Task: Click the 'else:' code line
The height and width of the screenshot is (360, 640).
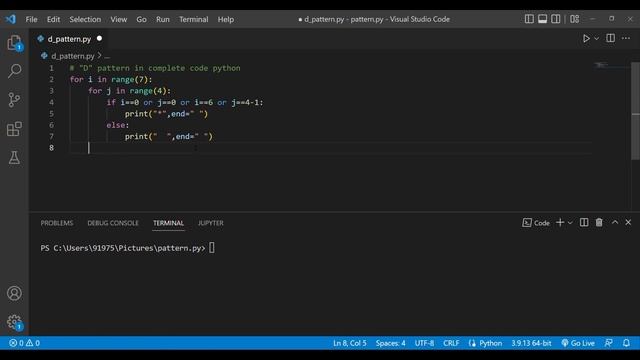Action: (x=118, y=125)
